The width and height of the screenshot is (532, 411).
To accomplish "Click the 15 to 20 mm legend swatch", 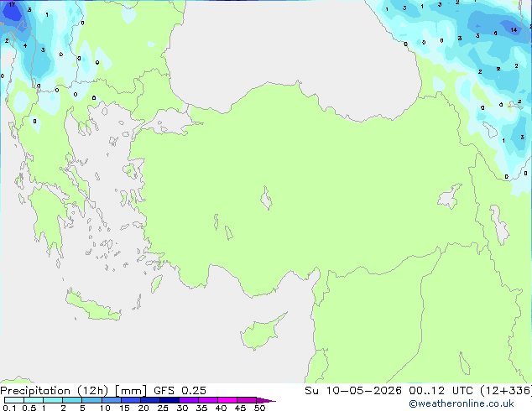I will 130,400.
